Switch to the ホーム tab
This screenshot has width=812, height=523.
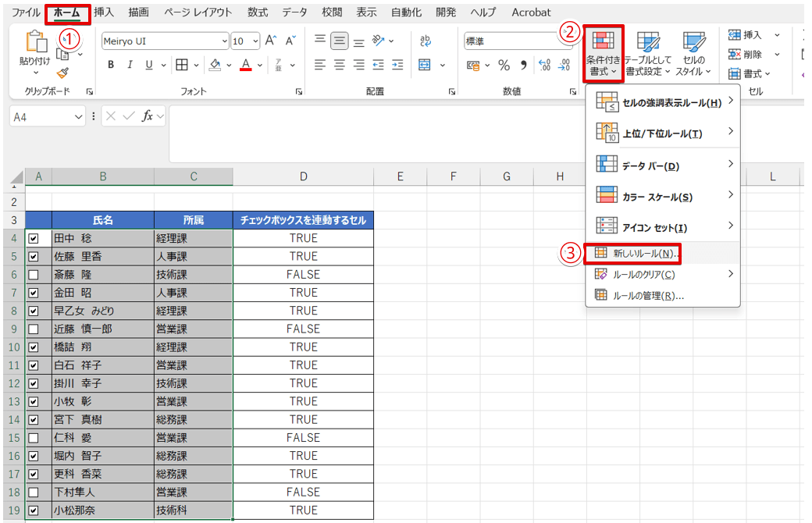pyautogui.click(x=67, y=12)
